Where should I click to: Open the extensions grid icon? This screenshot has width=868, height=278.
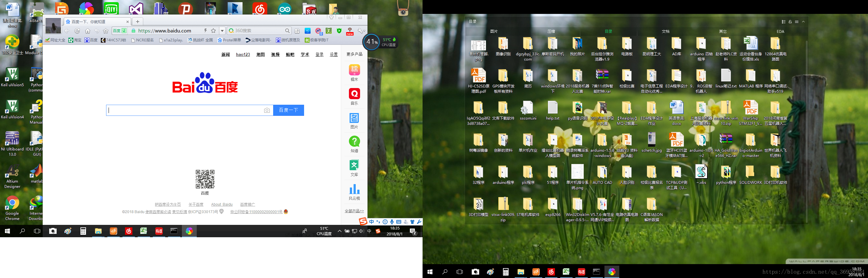[x=297, y=31]
